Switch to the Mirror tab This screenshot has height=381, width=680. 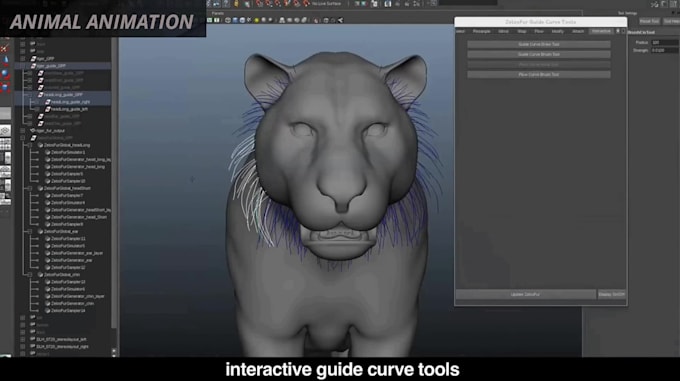pos(503,31)
